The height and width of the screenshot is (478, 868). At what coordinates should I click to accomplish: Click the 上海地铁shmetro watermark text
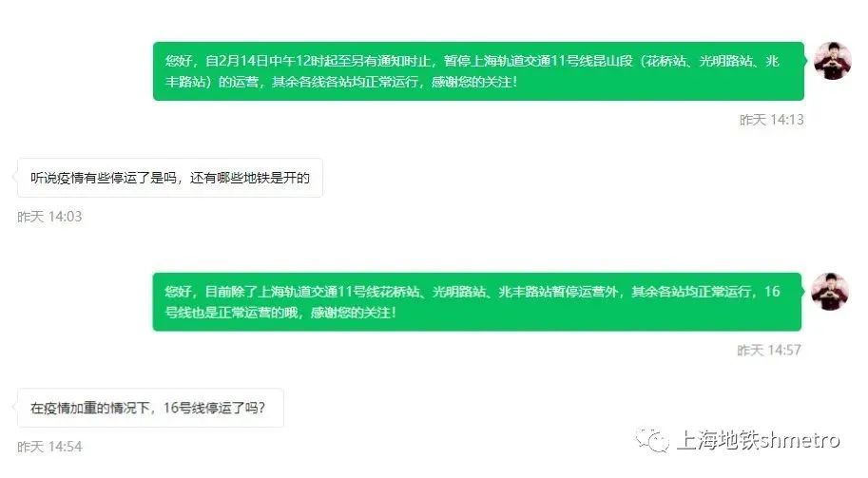pos(759,440)
